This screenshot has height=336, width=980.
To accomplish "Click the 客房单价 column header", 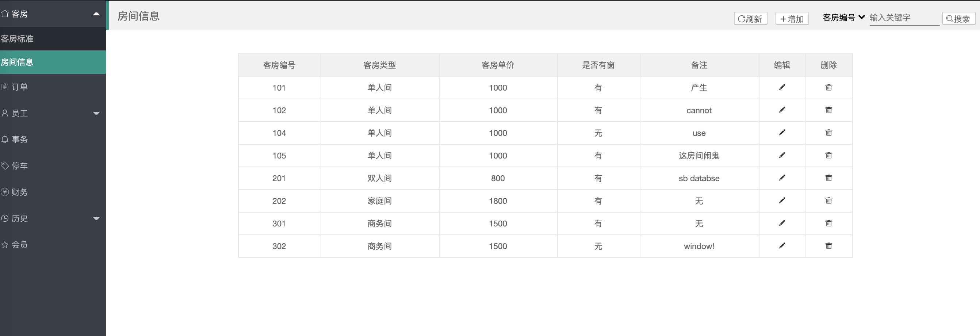I will pyautogui.click(x=498, y=65).
